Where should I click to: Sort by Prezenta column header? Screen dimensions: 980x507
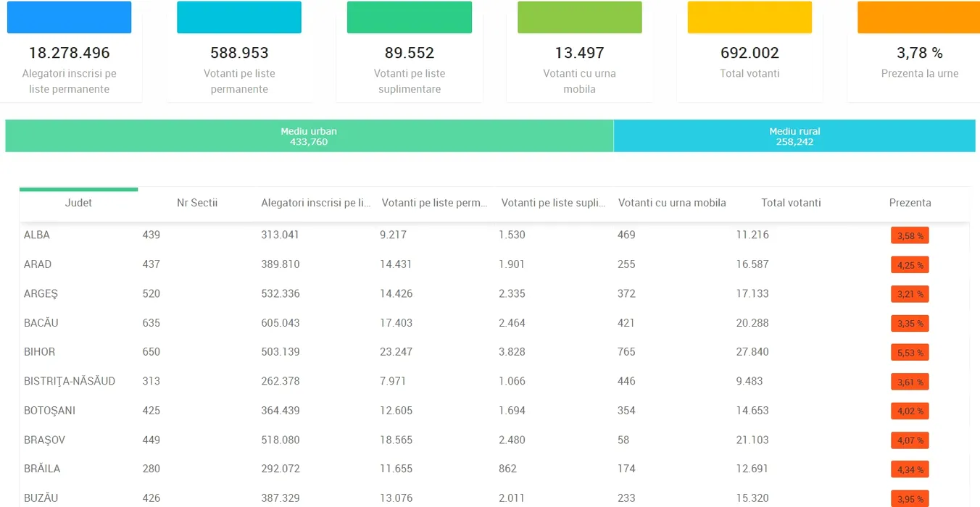click(x=910, y=203)
